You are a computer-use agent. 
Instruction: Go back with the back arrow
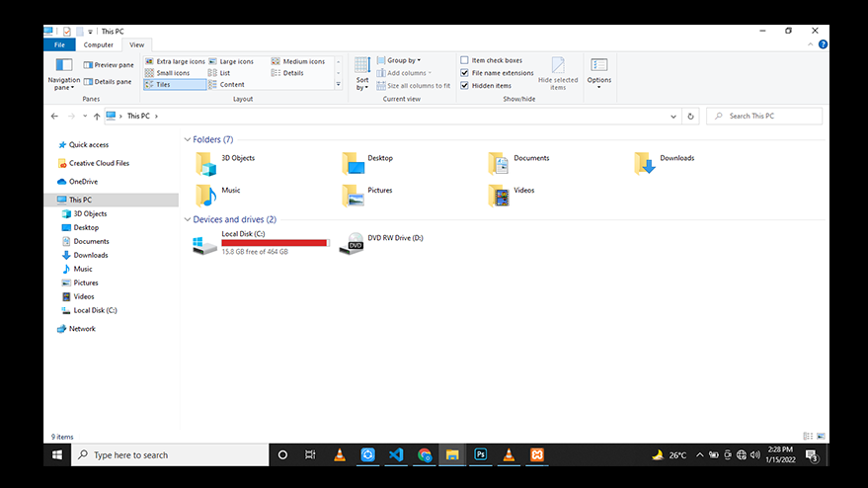pos(54,117)
